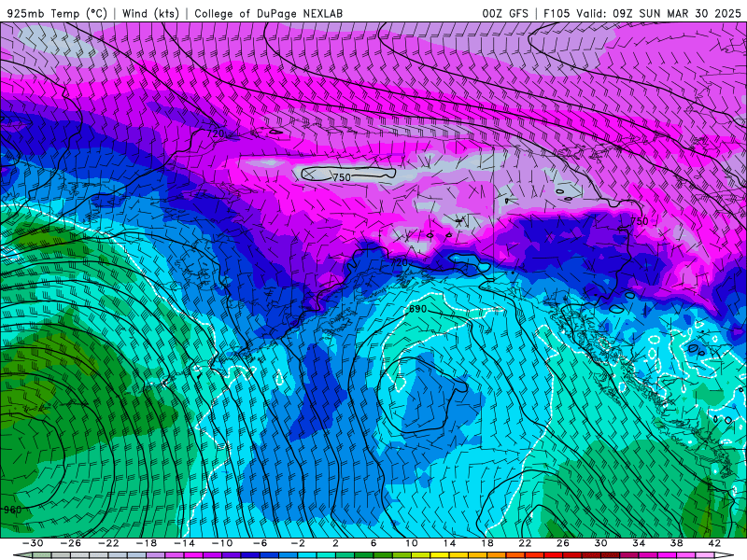Screen dimensions: 747x560
Task: Click the "-18" colorbar tick label
Action: pyautogui.click(x=147, y=543)
